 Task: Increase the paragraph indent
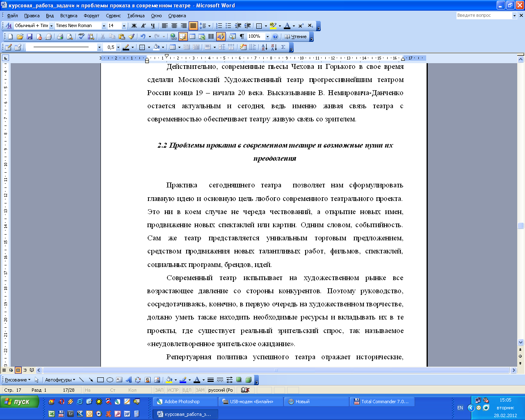tap(247, 26)
